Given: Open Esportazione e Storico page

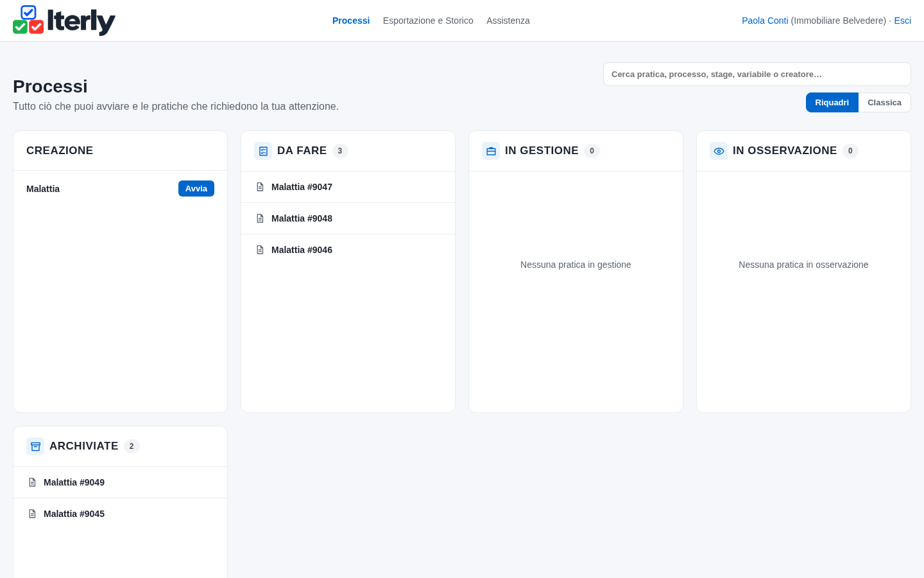Looking at the screenshot, I should 428,21.
